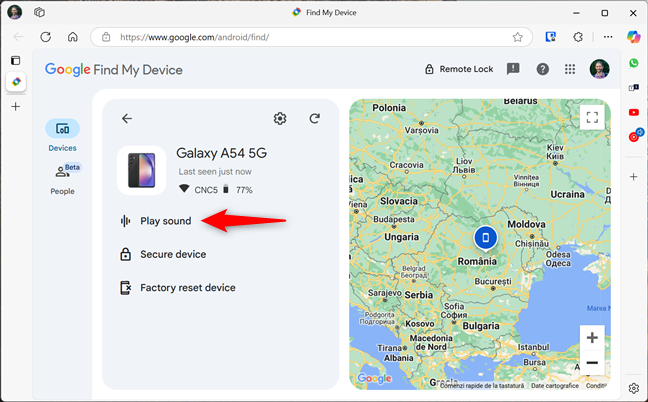Zoom in on the map
648x402 pixels.
[x=592, y=338]
